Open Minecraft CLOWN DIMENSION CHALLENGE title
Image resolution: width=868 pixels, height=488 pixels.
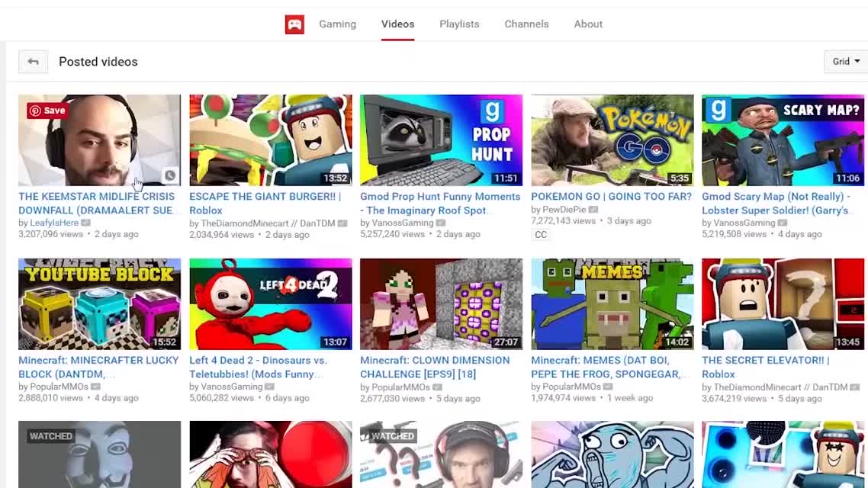[435, 367]
